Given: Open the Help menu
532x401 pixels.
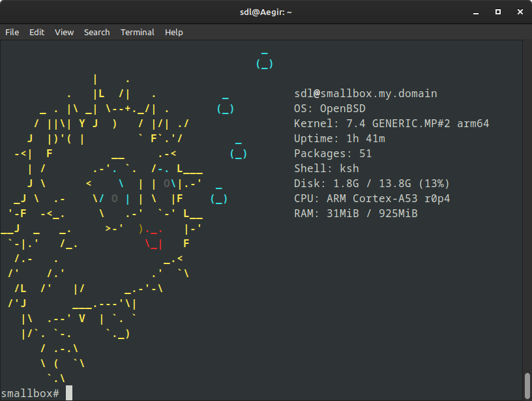Looking at the screenshot, I should tap(173, 32).
